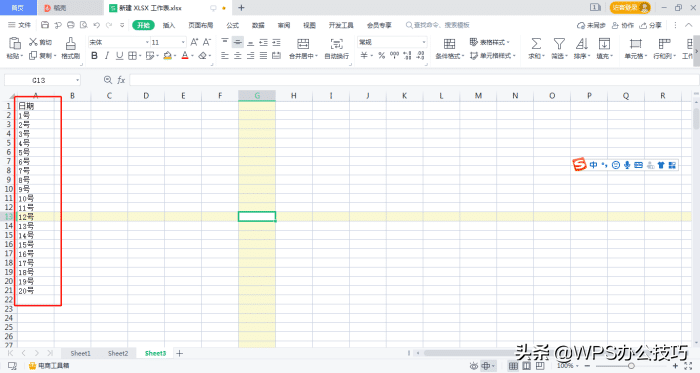
Task: Click the Undo arrow icon
Action: tap(96, 25)
